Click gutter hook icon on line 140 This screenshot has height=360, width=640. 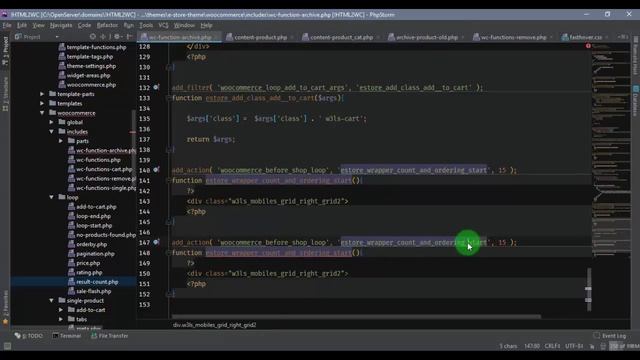pyautogui.click(x=156, y=170)
